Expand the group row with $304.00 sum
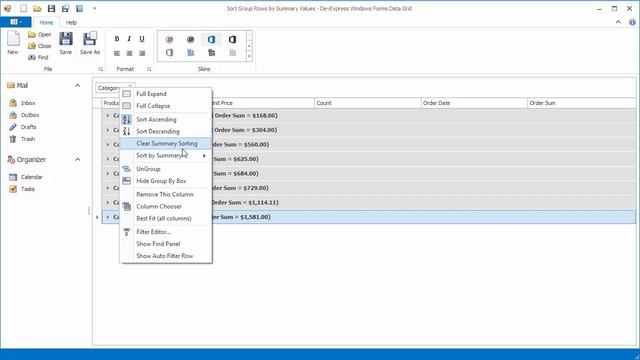This screenshot has width=640, height=360. [108, 130]
